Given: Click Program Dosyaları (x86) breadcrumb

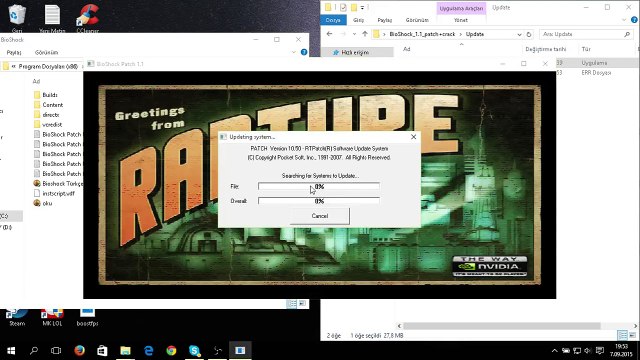Looking at the screenshot, I should [x=48, y=67].
